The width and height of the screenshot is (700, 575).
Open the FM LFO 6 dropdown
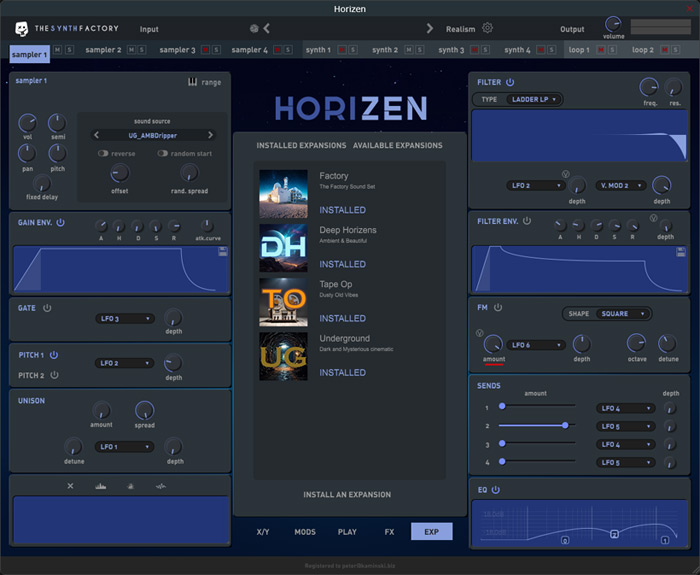536,345
